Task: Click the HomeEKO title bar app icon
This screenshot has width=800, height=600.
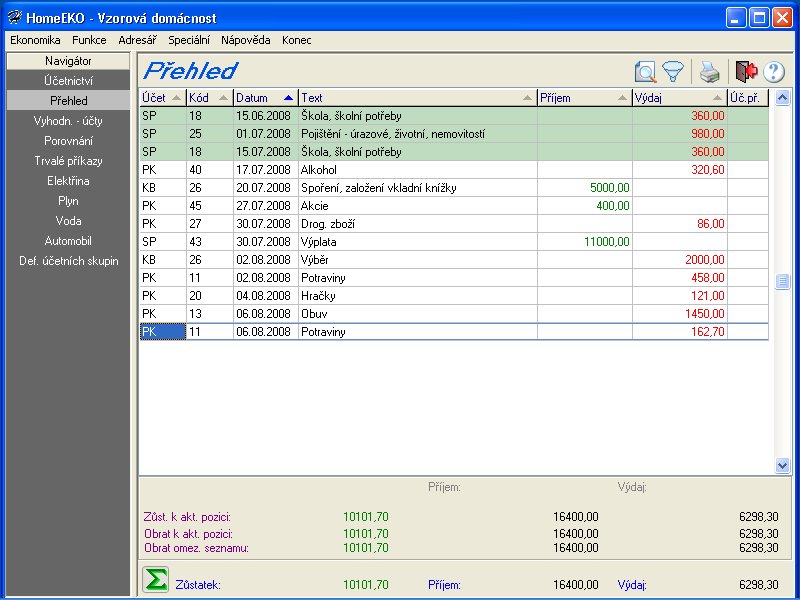Action: (x=14, y=17)
